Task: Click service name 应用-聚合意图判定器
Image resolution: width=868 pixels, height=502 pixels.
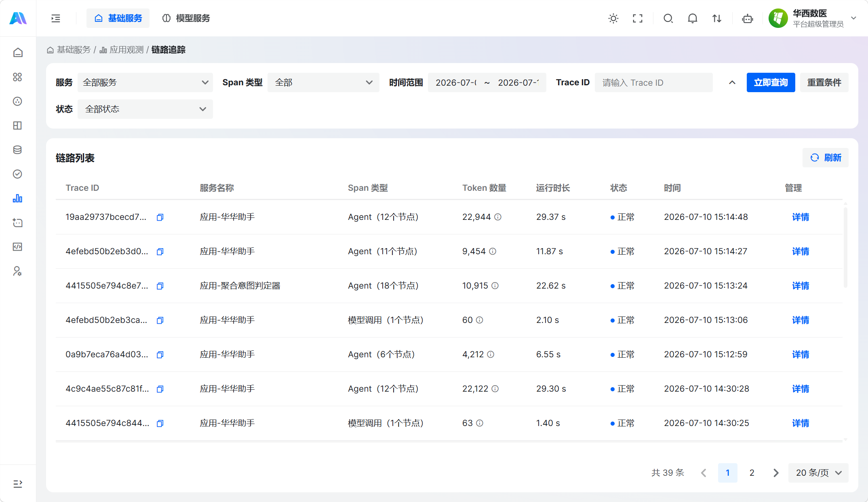Action: point(240,286)
